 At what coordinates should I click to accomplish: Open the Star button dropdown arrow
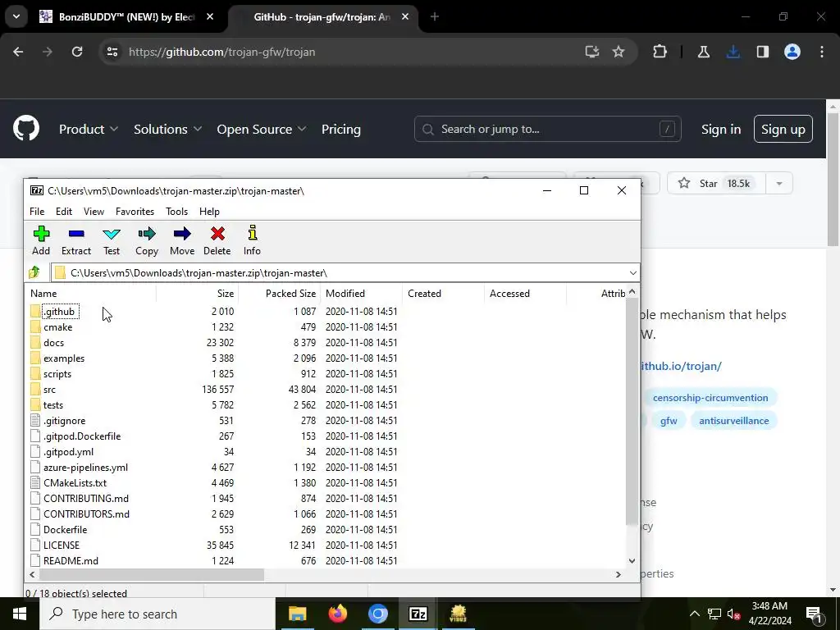[x=779, y=184]
